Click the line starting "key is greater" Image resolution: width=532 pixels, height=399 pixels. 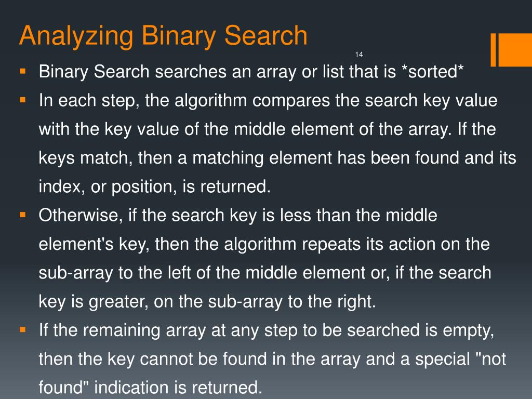(207, 302)
